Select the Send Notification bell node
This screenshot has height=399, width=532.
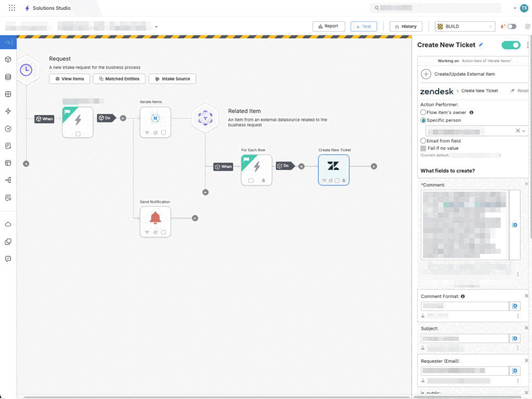pyautogui.click(x=155, y=219)
